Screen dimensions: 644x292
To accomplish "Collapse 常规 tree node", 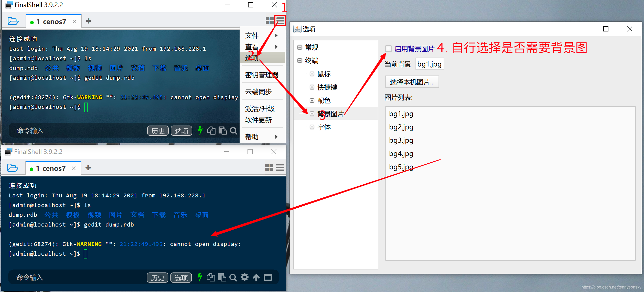I will [300, 47].
